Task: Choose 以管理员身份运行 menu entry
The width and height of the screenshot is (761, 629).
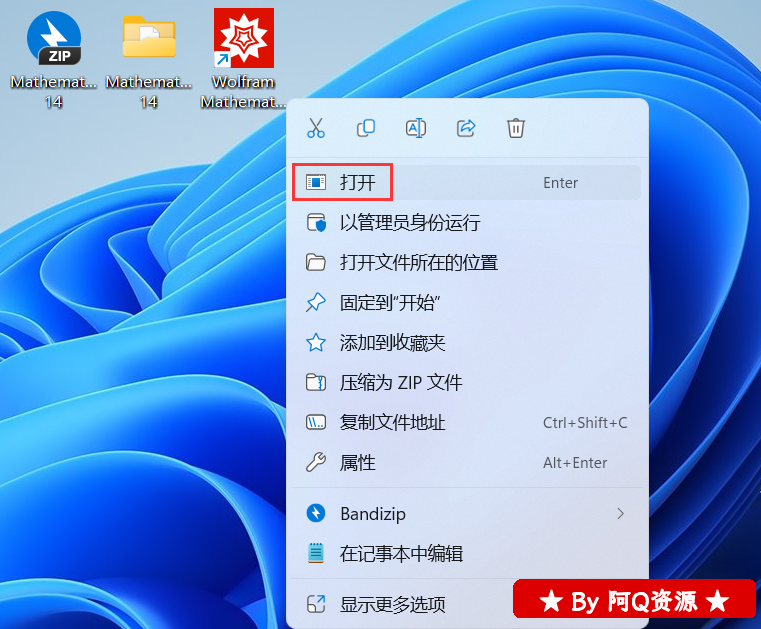Action: 466,223
